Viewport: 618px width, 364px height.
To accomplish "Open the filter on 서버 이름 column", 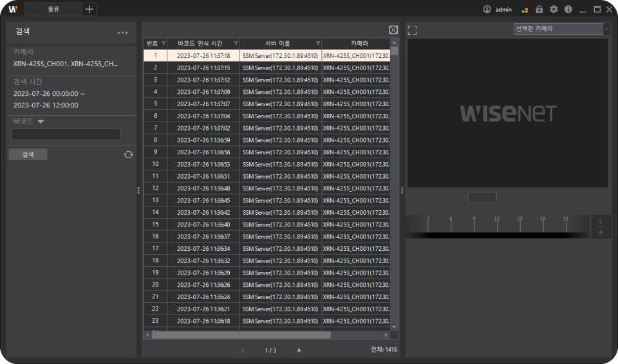I will click(x=318, y=43).
